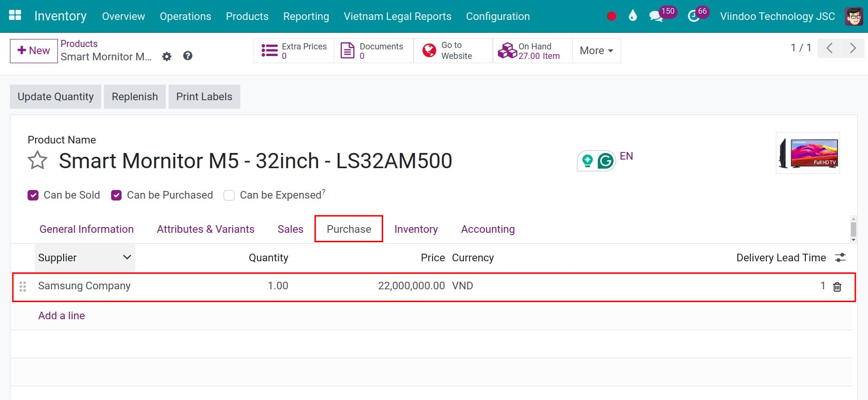Click the 1 / 1 pager counter
Viewport: 868px width, 400px height.
801,48
